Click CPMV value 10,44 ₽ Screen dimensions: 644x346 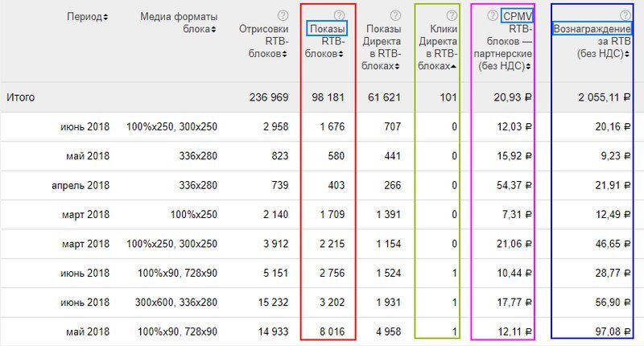pyautogui.click(x=514, y=273)
